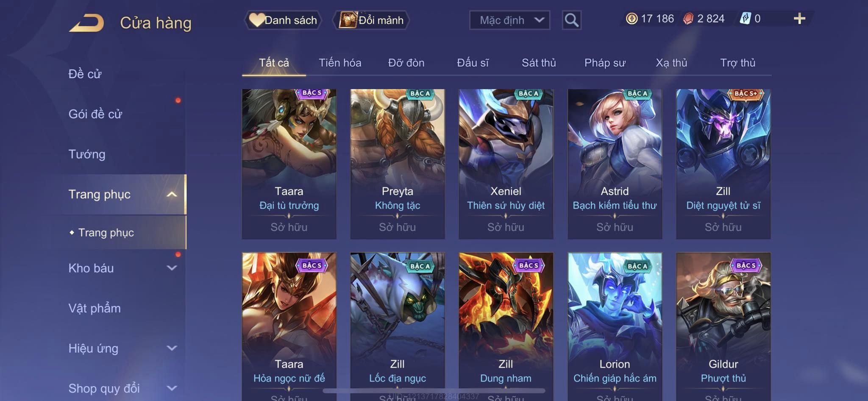Open Astrid Bạch kiếm tiểu thư card
Viewport: 868px width, 401px height.
click(x=615, y=164)
